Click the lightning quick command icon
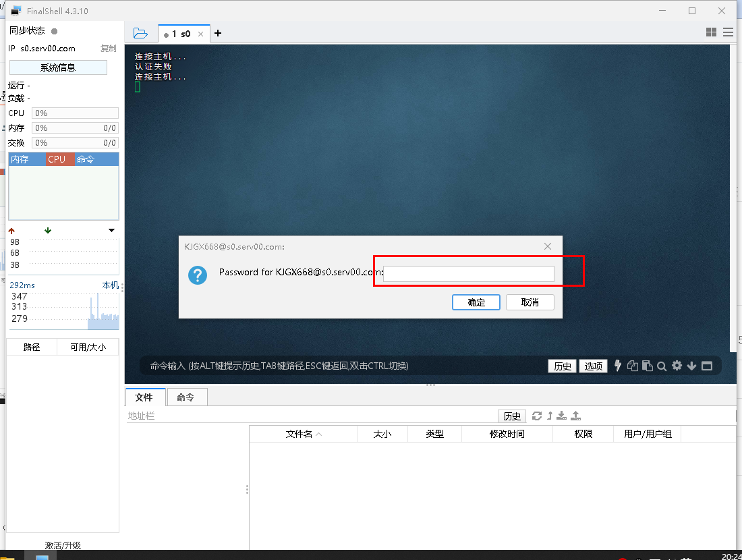The height and width of the screenshot is (560, 742). 617,366
